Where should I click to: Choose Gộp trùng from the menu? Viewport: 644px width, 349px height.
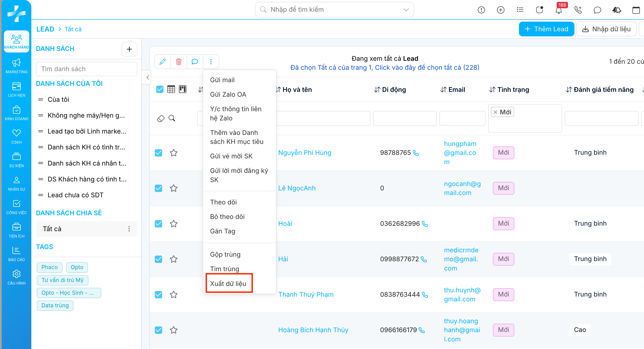pos(225,254)
